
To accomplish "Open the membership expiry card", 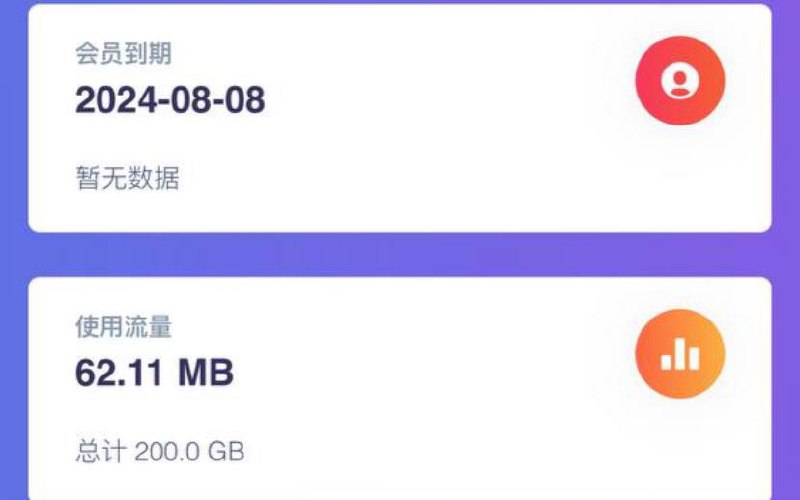I will [400, 118].
